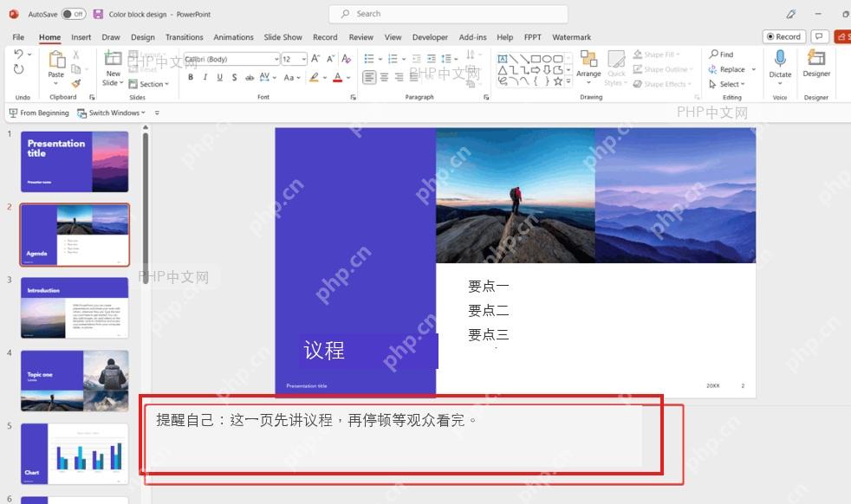Select the triangle shape in gallery
The image size is (851, 504).
pos(503,70)
